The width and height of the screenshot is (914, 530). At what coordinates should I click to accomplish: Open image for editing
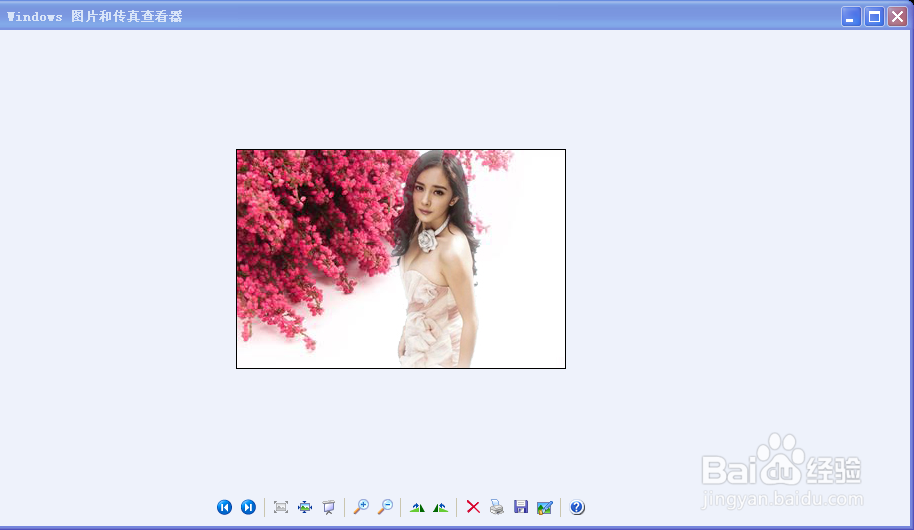coord(544,508)
